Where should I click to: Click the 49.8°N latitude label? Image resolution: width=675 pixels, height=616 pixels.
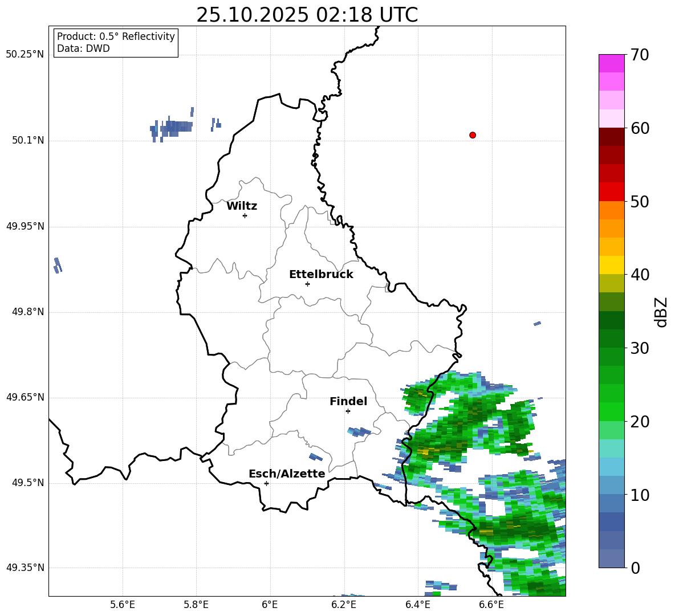click(28, 312)
